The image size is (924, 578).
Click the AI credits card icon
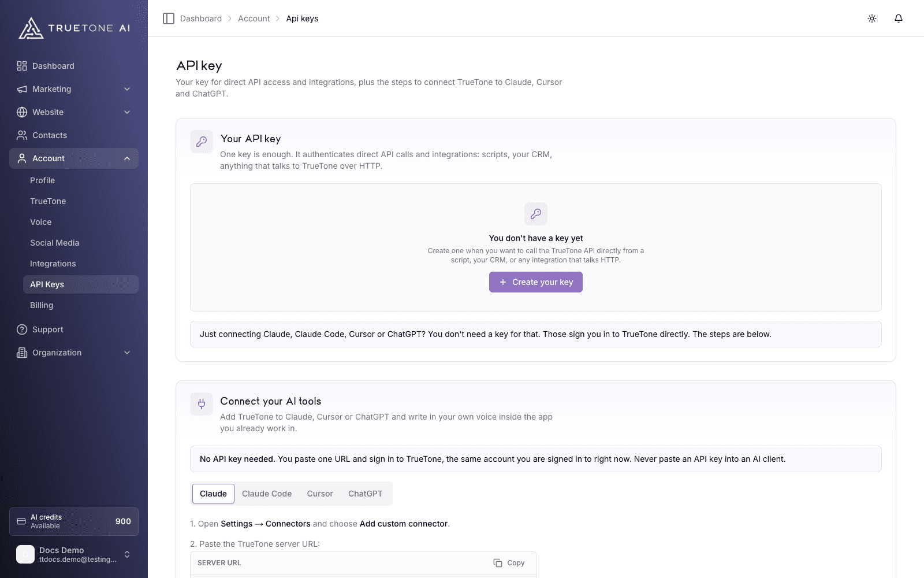coord(21,521)
